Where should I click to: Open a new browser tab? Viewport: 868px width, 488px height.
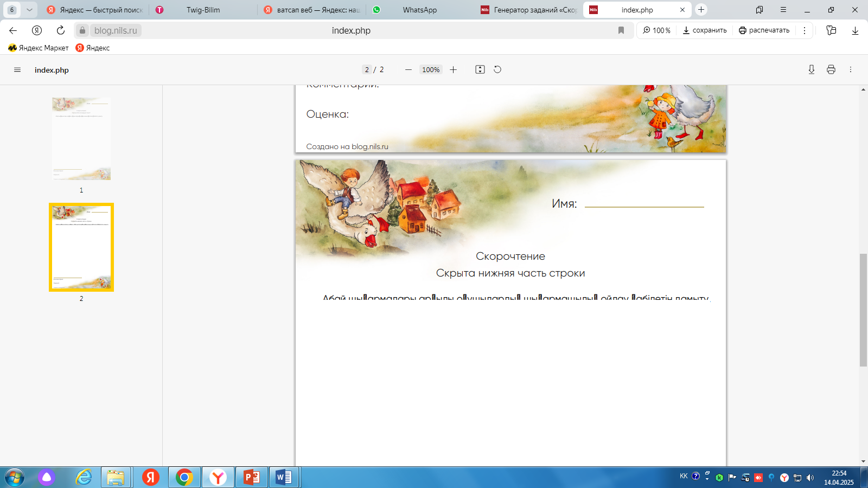pyautogui.click(x=701, y=10)
